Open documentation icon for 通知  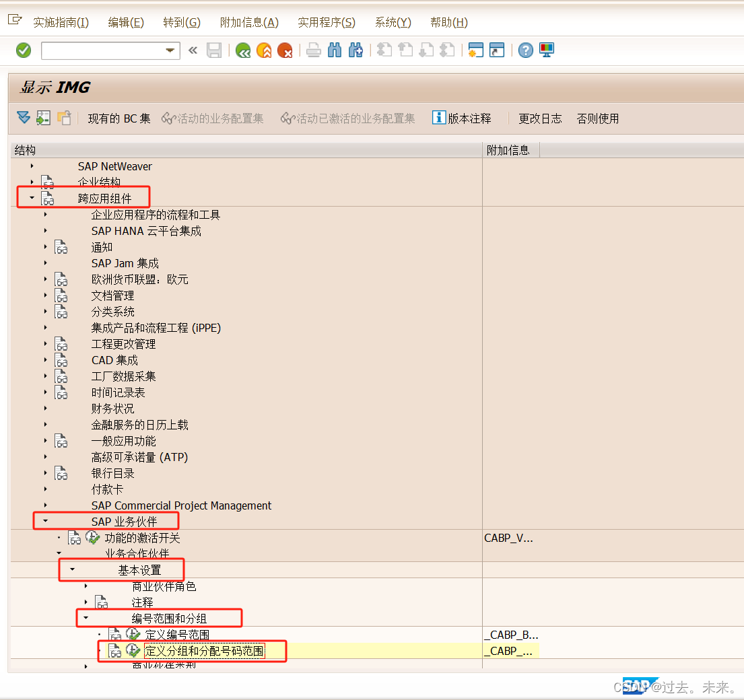point(61,247)
